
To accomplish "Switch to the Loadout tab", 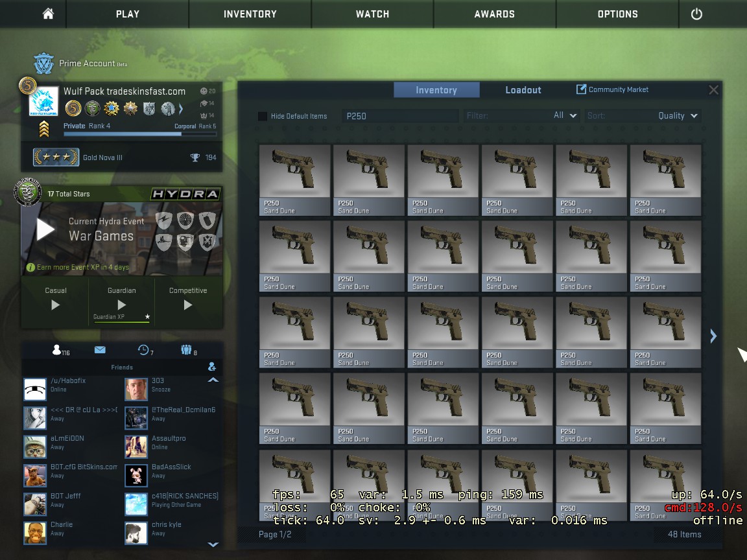I will click(x=523, y=90).
